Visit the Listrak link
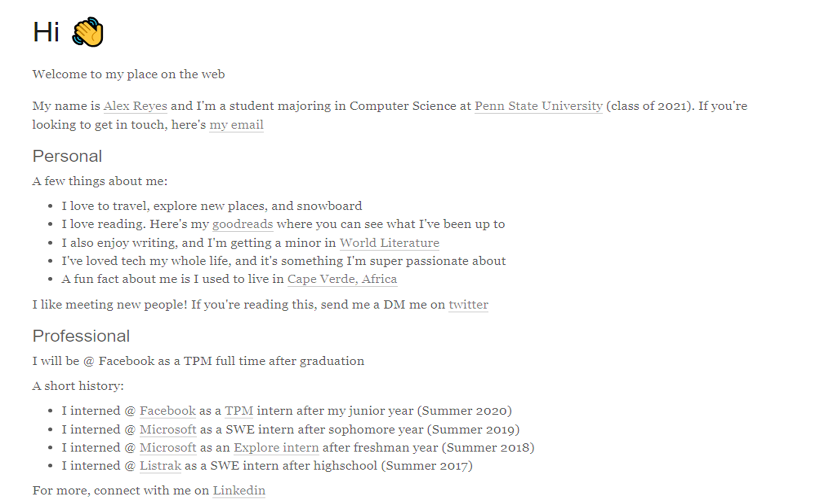The width and height of the screenshot is (838, 504). 160,466
